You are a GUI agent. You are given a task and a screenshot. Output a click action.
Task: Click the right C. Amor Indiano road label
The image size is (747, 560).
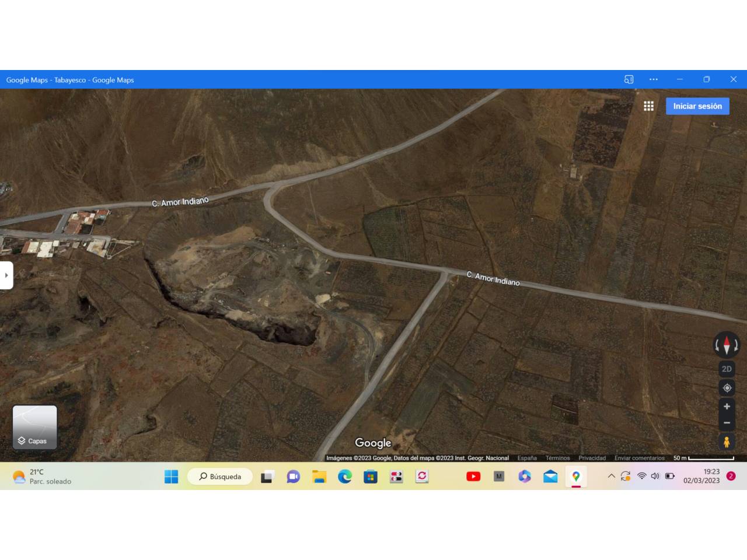pyautogui.click(x=493, y=278)
